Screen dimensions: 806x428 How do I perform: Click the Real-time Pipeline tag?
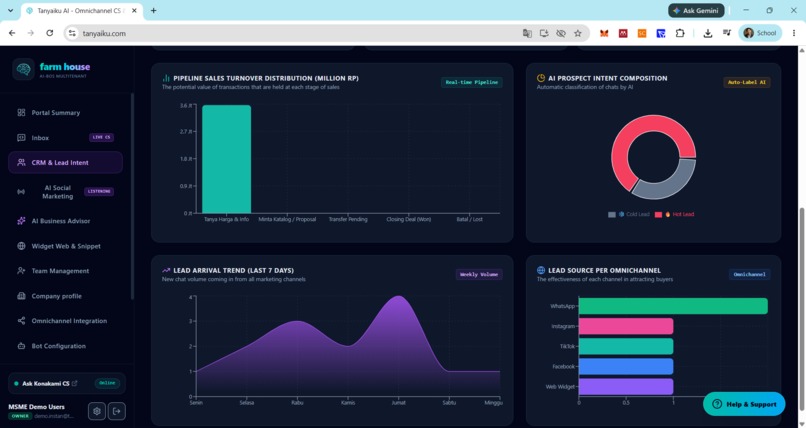point(471,82)
